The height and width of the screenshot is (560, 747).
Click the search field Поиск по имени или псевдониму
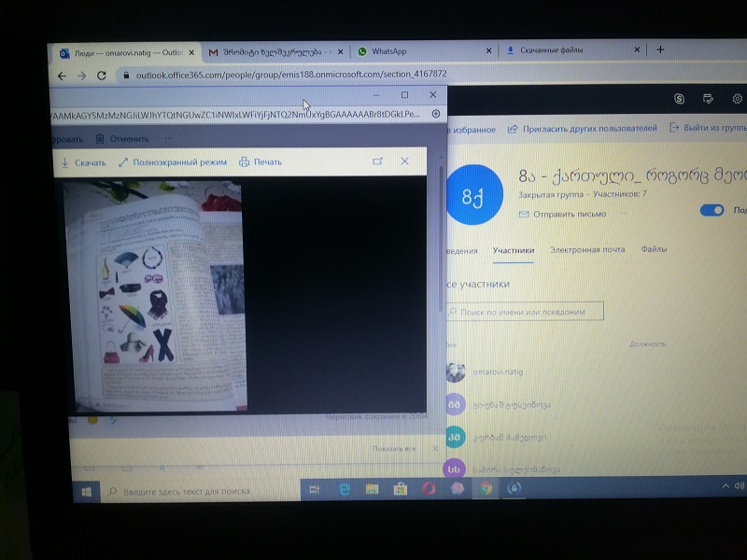(x=525, y=312)
